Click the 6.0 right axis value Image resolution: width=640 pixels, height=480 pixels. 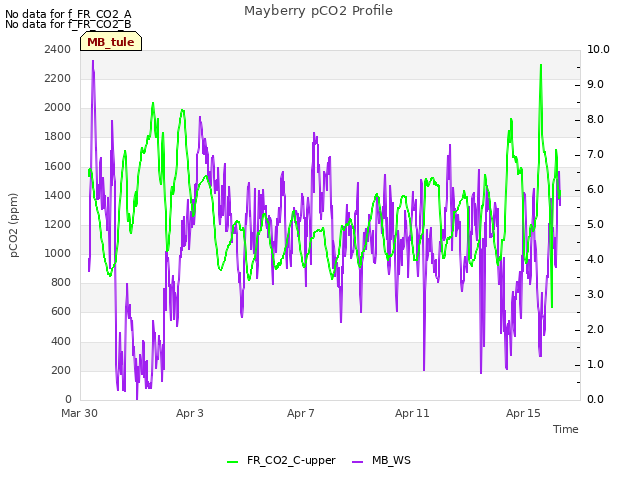pyautogui.click(x=596, y=190)
